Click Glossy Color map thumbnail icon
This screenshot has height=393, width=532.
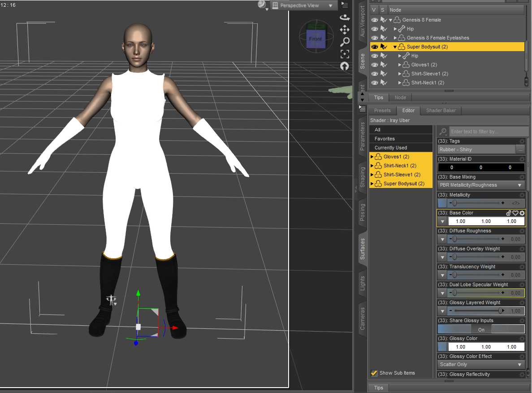pos(442,347)
